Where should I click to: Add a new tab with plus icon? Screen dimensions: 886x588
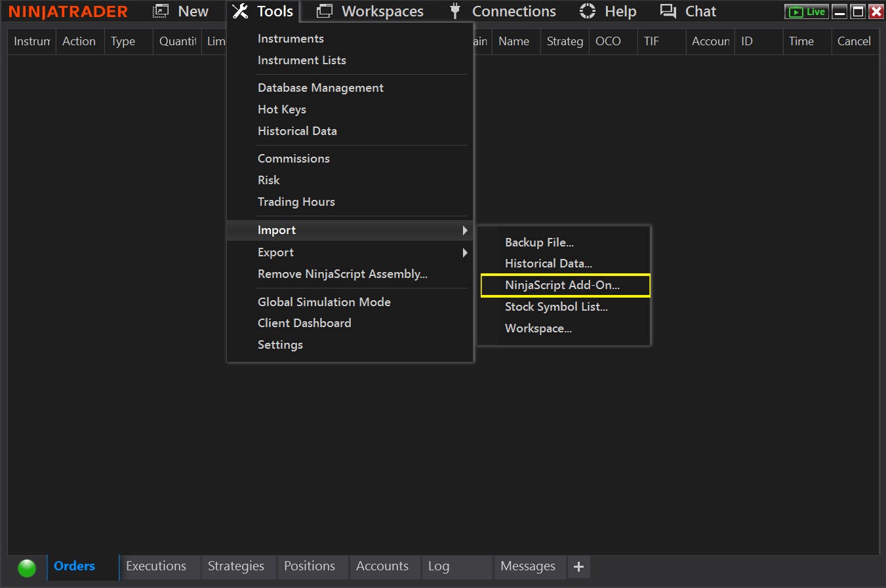[x=578, y=567]
